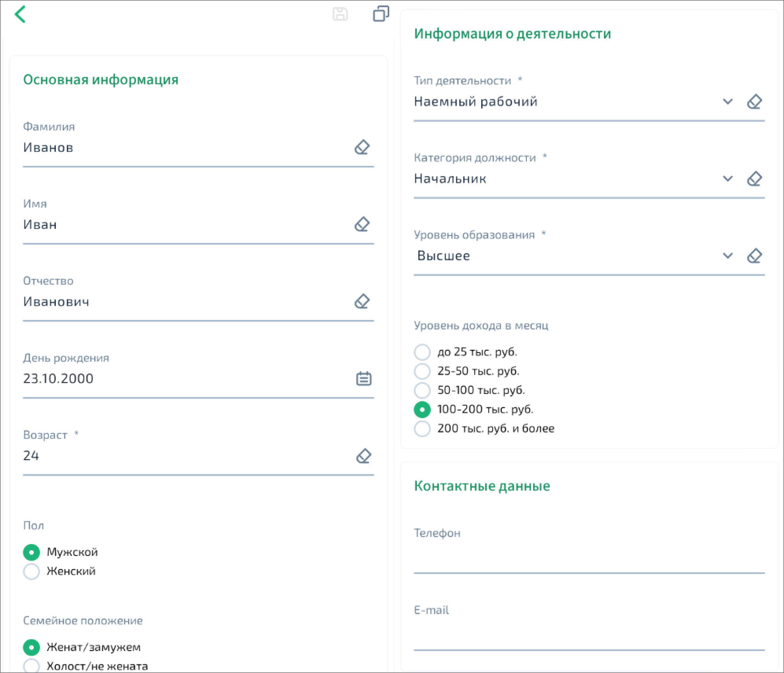The image size is (784, 673).
Task: Clear the Фамилия field with eraser icon
Action: coord(362,147)
